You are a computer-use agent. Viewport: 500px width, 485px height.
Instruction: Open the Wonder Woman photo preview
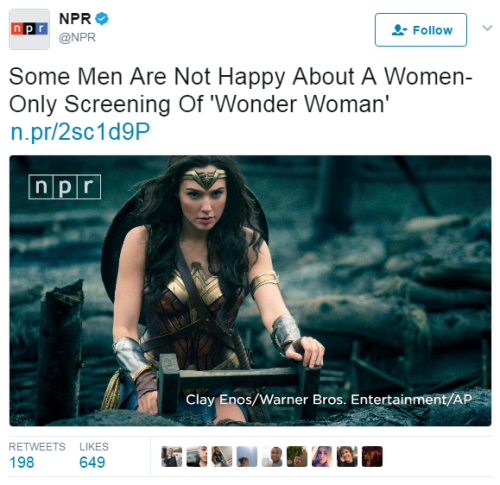(250, 291)
